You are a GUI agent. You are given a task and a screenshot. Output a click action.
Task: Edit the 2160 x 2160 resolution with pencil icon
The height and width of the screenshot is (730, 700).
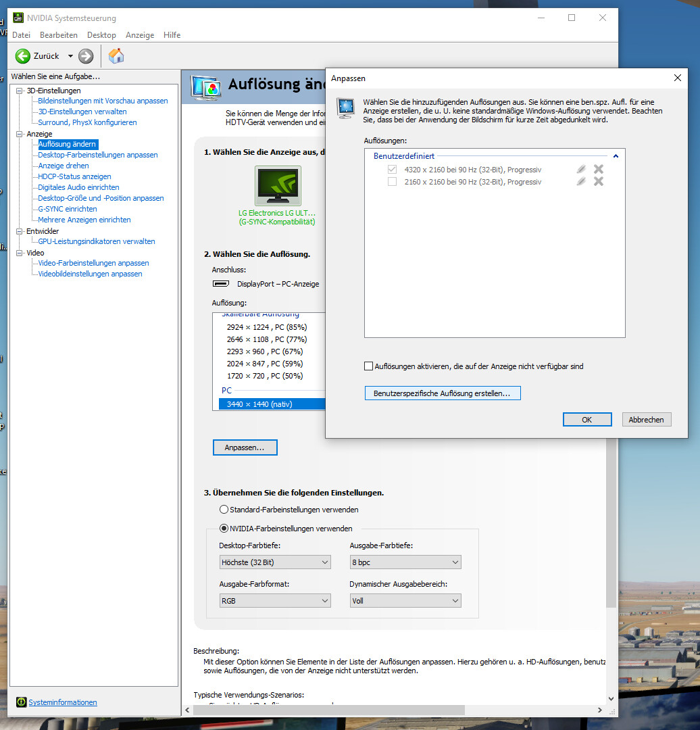click(x=581, y=182)
